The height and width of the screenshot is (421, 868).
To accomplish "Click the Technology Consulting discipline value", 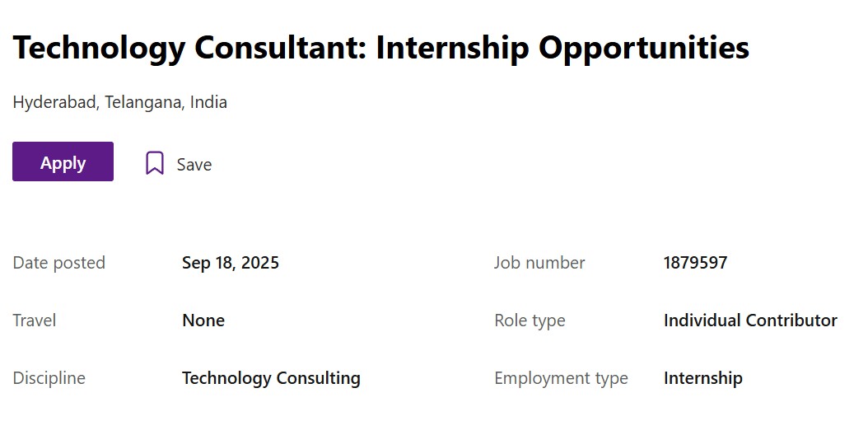I will [271, 378].
